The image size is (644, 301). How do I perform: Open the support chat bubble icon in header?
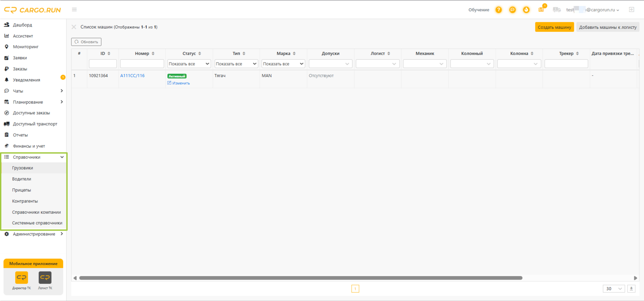pos(512,10)
